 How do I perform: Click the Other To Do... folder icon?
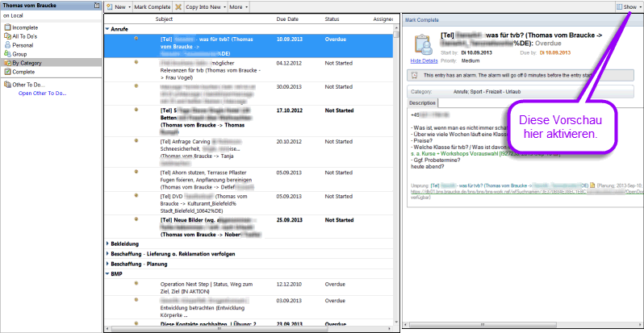tap(6, 84)
